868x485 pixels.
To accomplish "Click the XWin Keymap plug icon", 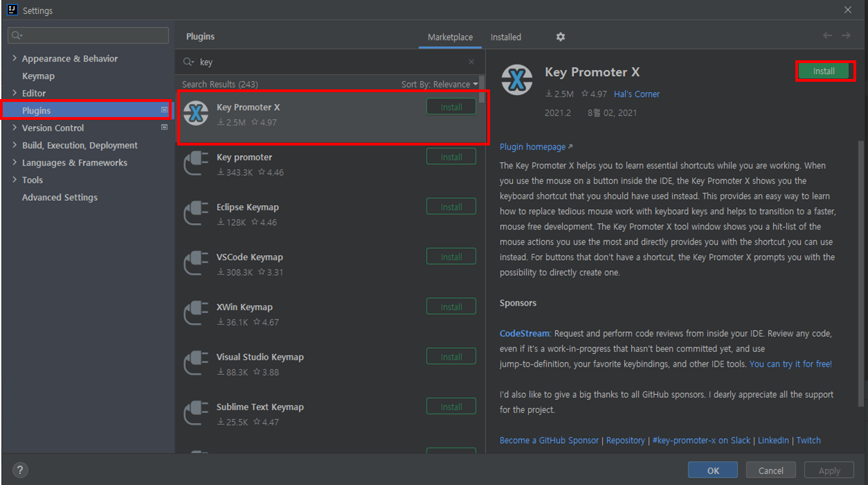I will tap(196, 313).
